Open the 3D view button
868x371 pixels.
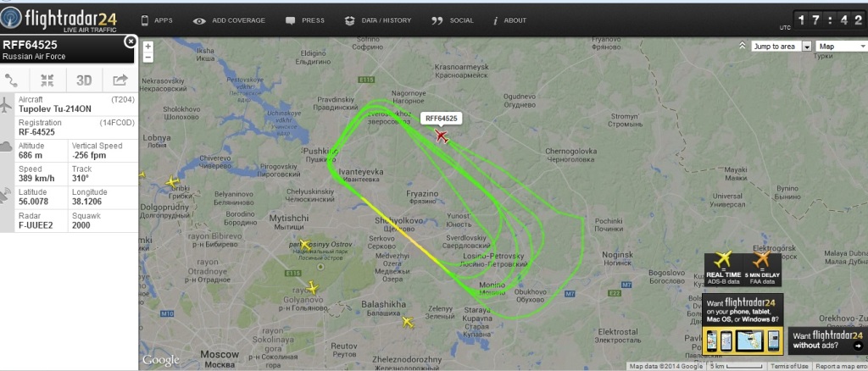pyautogui.click(x=84, y=80)
